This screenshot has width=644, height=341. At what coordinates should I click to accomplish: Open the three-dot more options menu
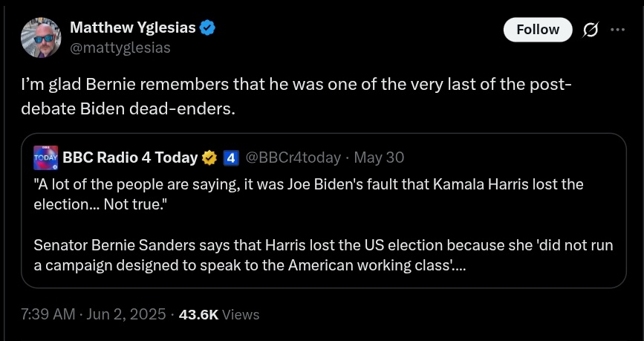pos(617,30)
